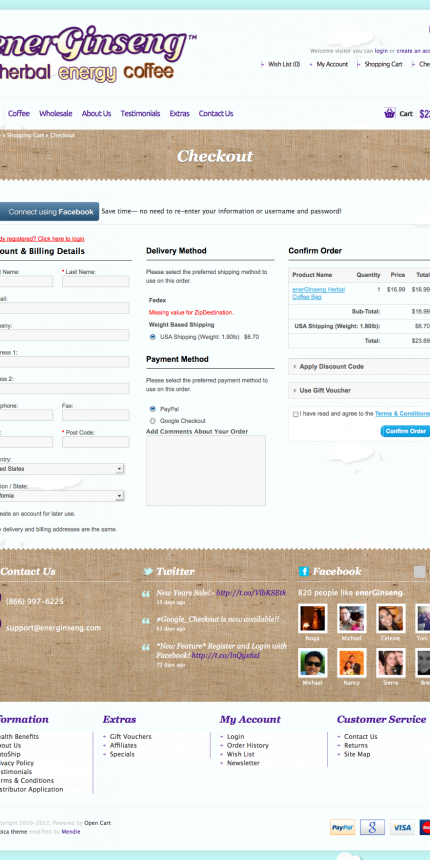Open Specials footer link

122,754
